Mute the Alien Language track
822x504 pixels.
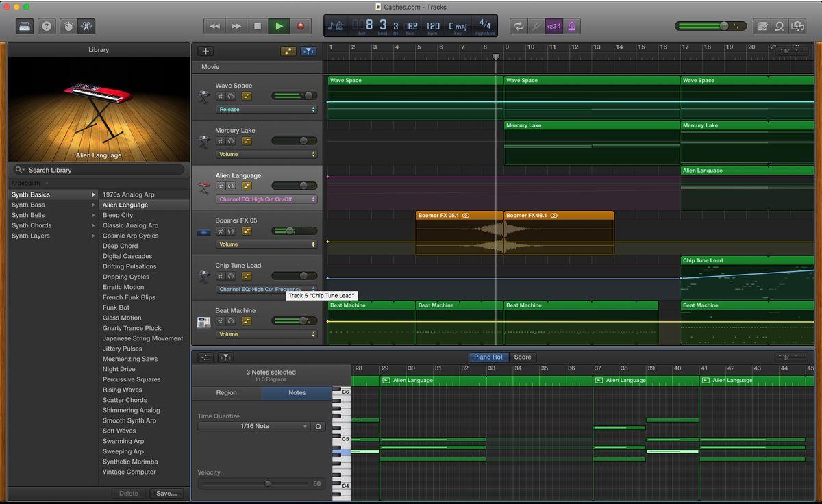coord(221,186)
